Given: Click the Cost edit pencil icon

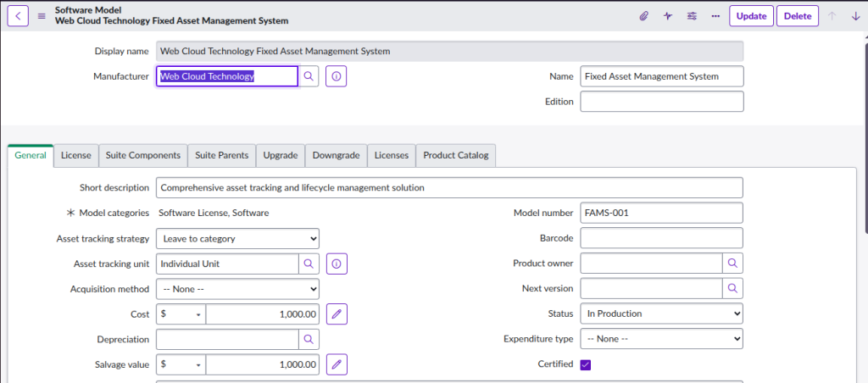Looking at the screenshot, I should click(x=337, y=314).
